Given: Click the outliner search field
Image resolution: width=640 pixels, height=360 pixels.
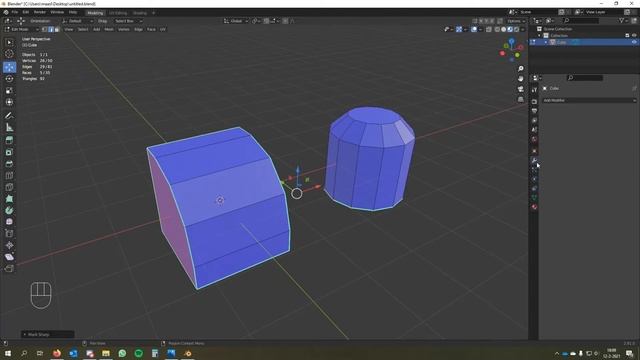Looking at the screenshot, I should click(581, 20).
